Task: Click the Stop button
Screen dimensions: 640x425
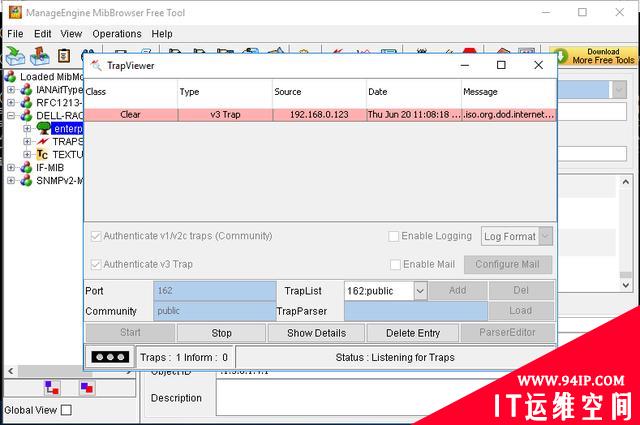Action: pos(221,333)
